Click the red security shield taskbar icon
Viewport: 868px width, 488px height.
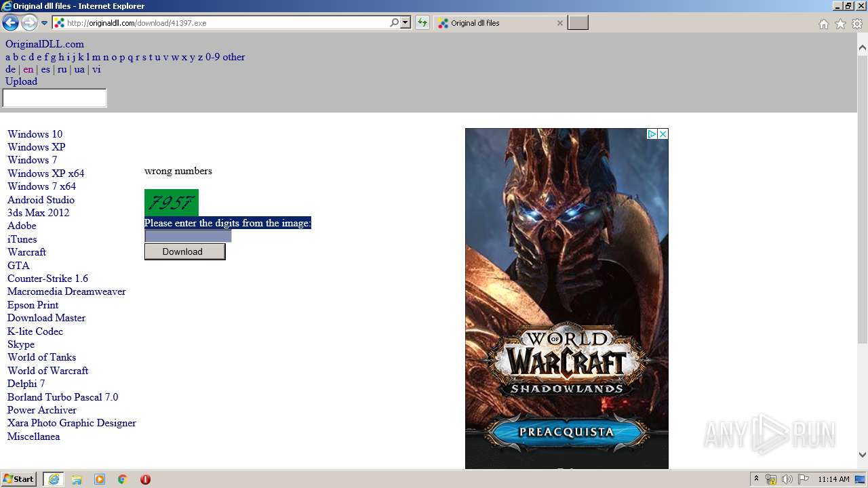pyautogui.click(x=145, y=479)
